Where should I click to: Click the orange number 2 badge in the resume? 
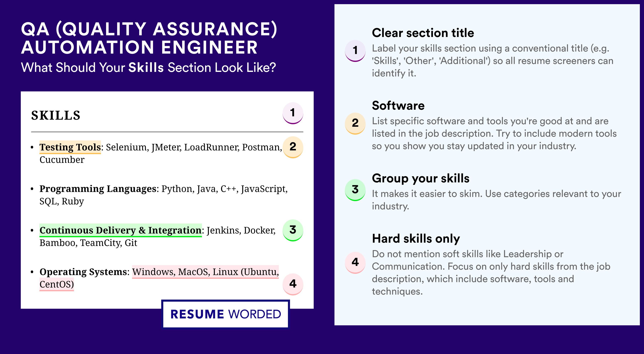tap(293, 147)
